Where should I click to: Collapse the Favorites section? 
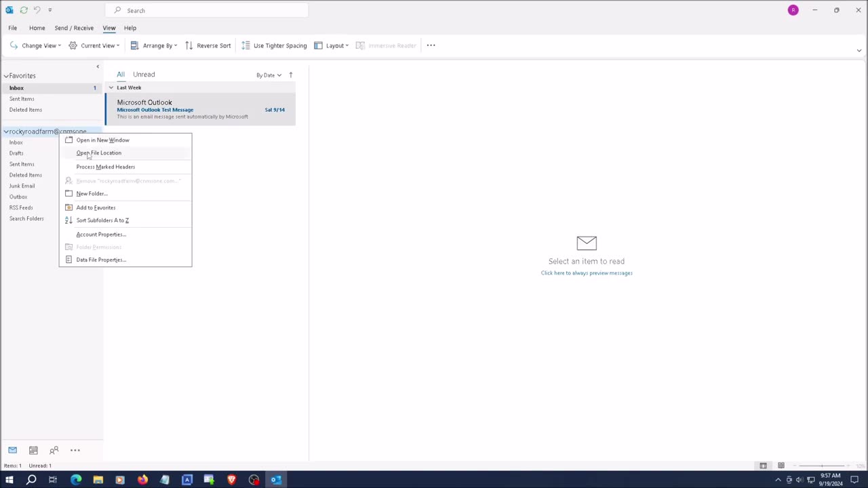6,76
